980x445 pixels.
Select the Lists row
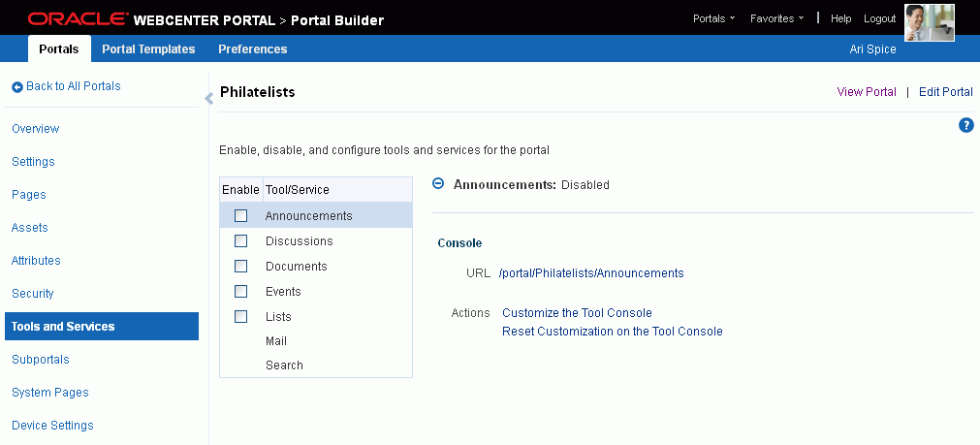(316, 316)
